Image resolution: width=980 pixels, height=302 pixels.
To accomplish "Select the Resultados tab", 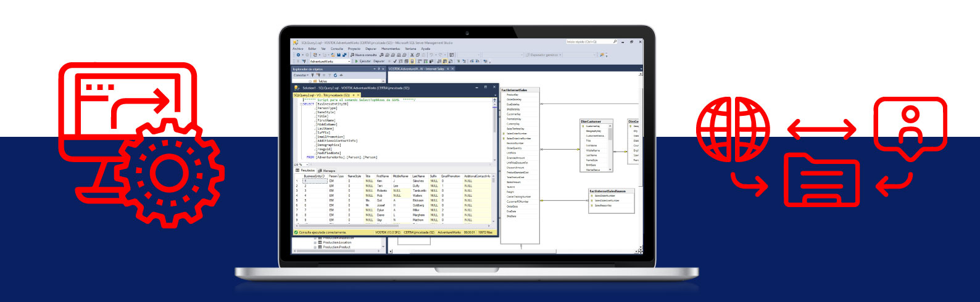I will [x=306, y=171].
